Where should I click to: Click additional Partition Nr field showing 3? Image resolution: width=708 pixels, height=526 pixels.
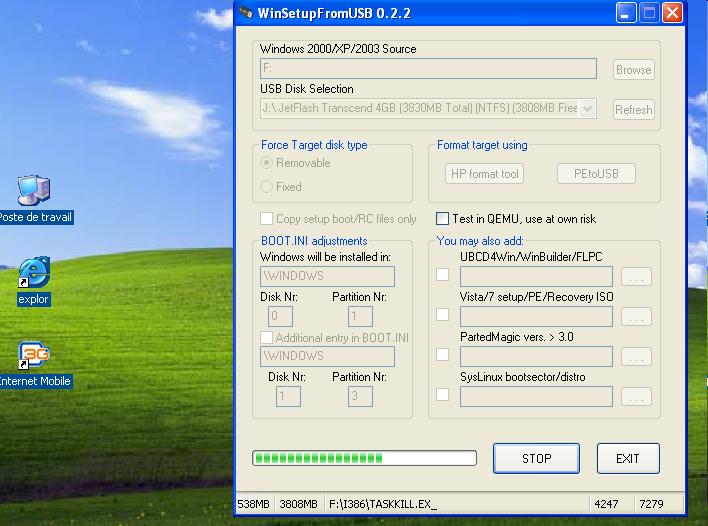click(360, 396)
